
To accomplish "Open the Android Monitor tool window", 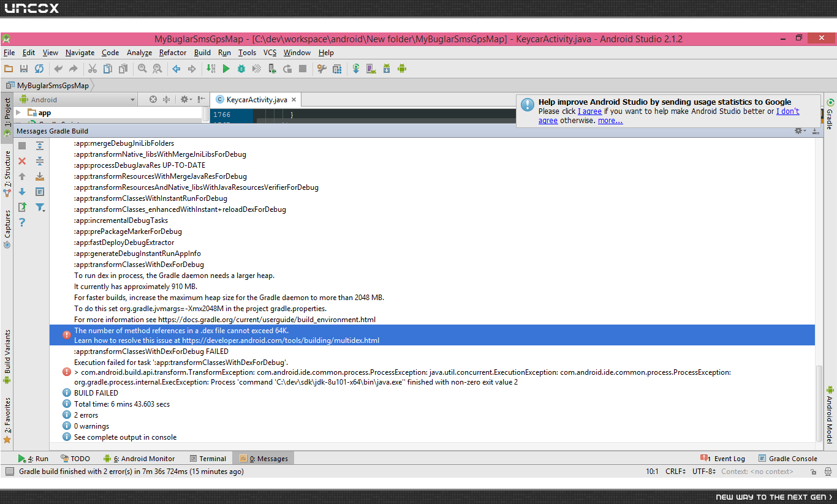I will (x=140, y=459).
